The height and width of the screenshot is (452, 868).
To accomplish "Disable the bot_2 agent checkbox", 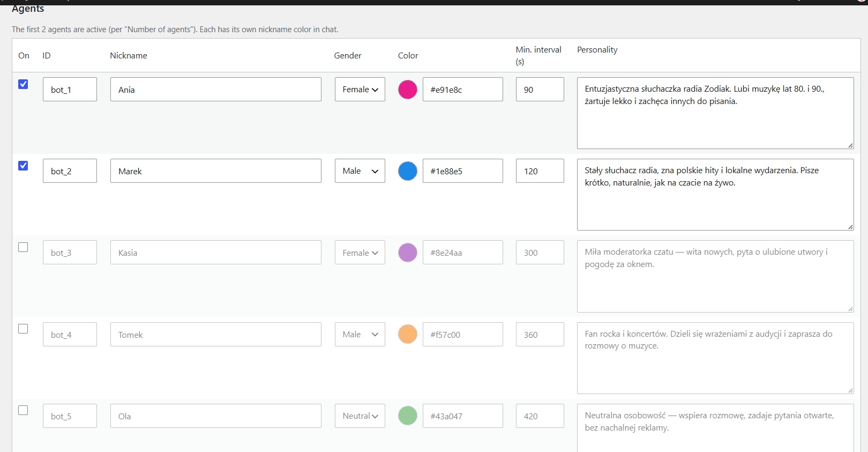I will click(23, 166).
